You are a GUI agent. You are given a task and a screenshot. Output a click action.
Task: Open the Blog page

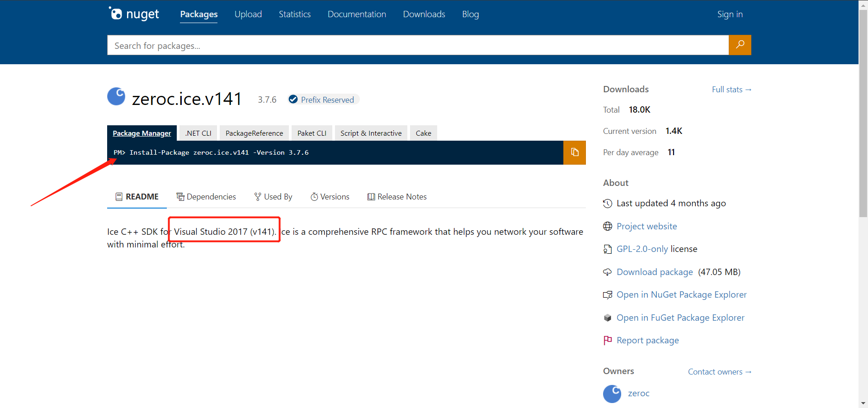pyautogui.click(x=470, y=14)
